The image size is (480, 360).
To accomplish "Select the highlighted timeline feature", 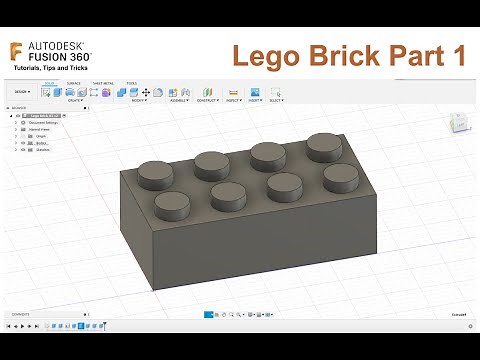I will pyautogui.click(x=81, y=326).
